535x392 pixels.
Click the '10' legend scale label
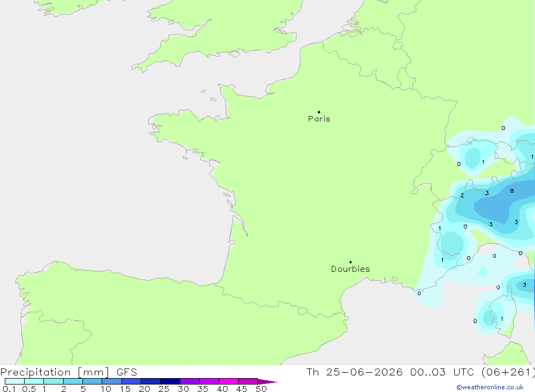coord(106,389)
